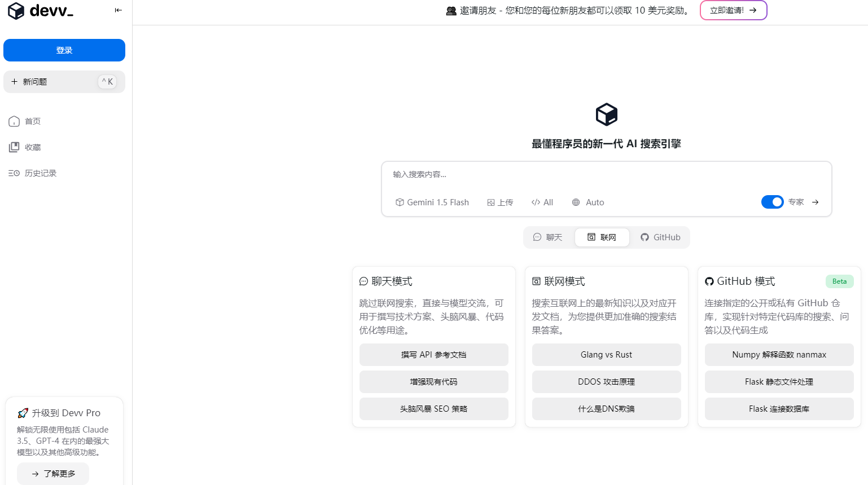The height and width of the screenshot is (485, 868).
Task: Open the 收藏 bookmarks page
Action: point(32,147)
